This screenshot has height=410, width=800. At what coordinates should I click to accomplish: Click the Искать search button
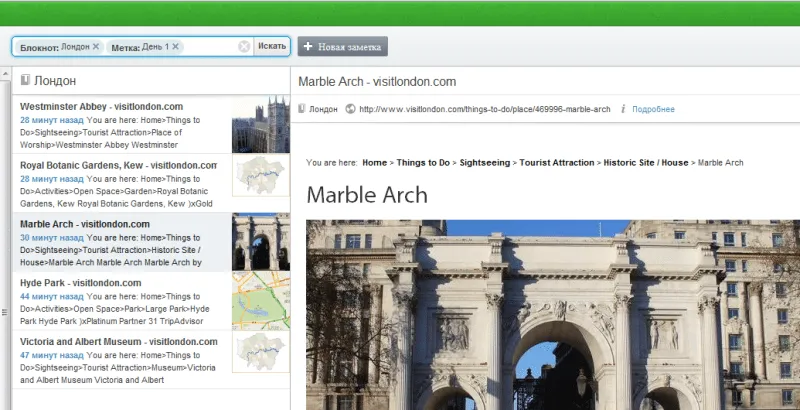271,47
